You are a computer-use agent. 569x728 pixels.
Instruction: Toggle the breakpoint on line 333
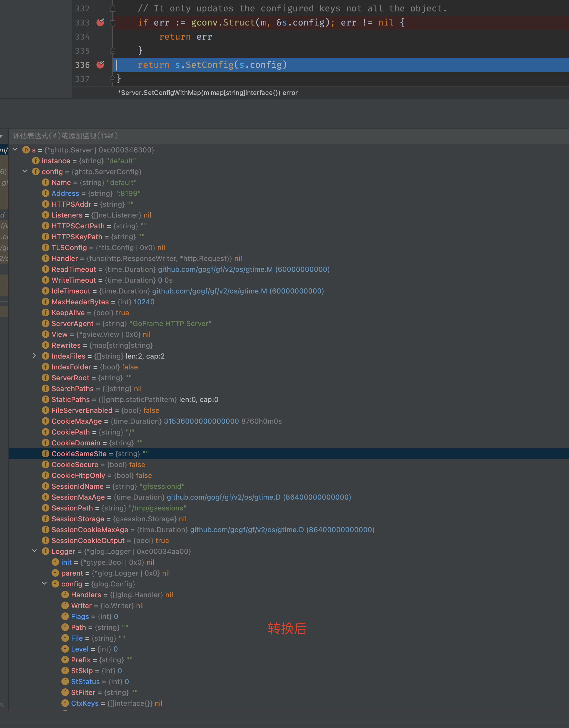100,23
